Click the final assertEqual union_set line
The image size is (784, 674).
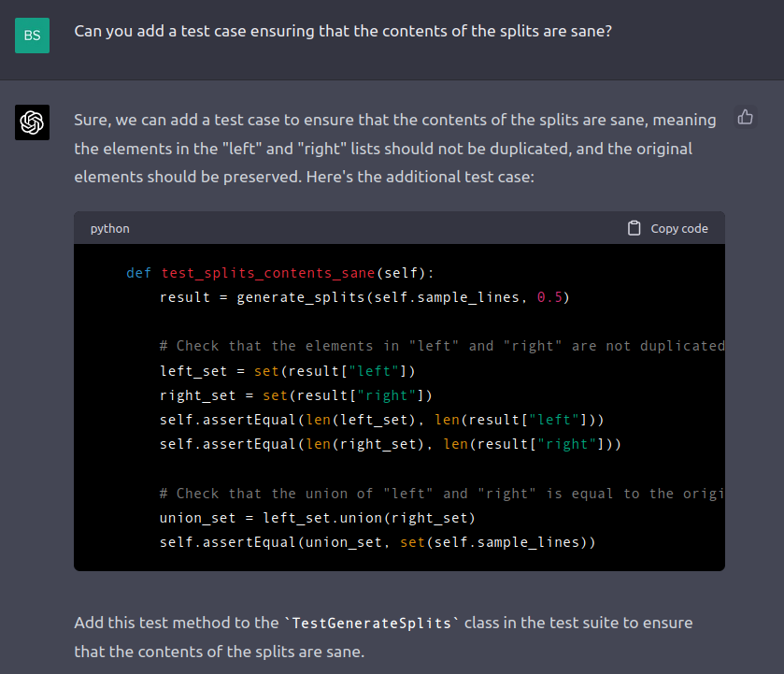[378, 541]
